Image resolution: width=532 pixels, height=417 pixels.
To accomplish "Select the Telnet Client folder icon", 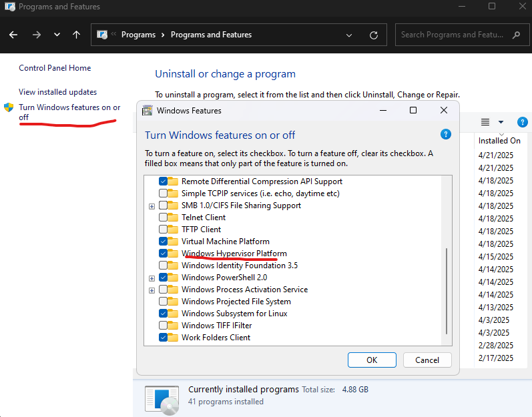I will 173,218.
